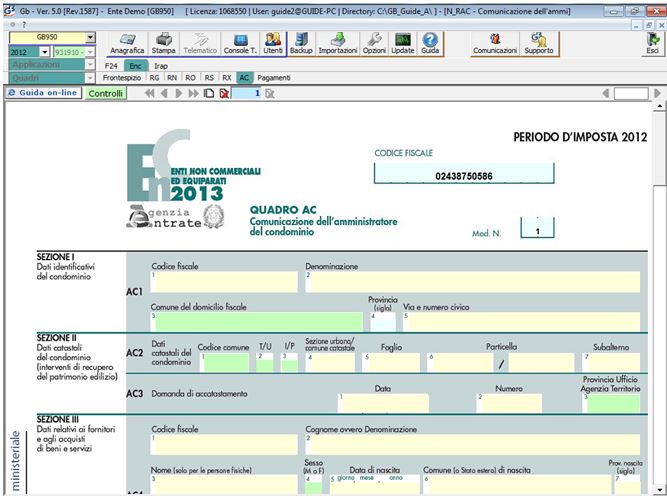Click the Update toolbar icon

click(x=403, y=44)
